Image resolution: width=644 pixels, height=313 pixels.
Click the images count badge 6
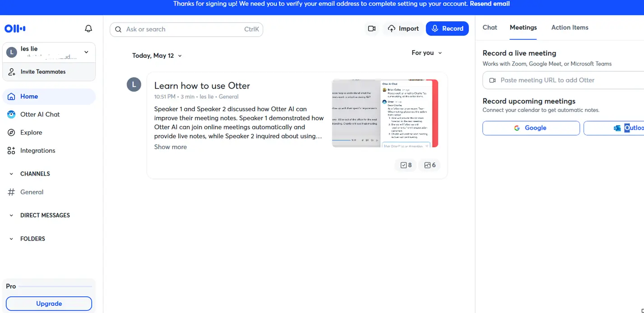(x=430, y=165)
